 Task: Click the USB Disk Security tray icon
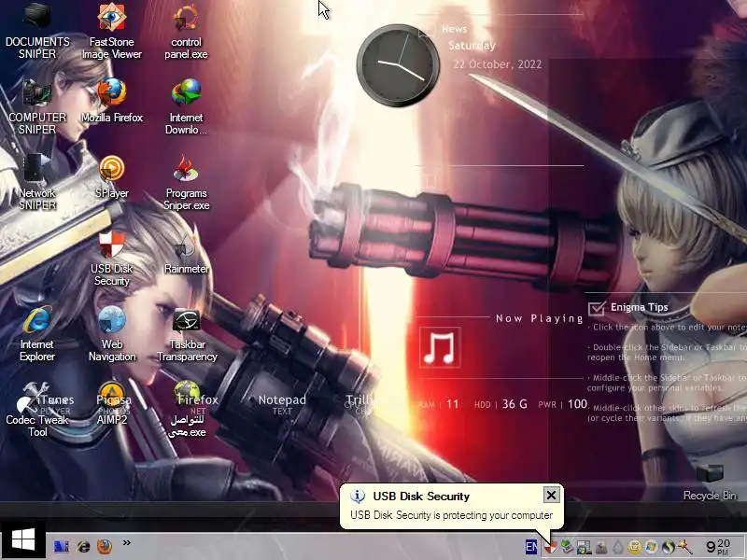pyautogui.click(x=551, y=548)
